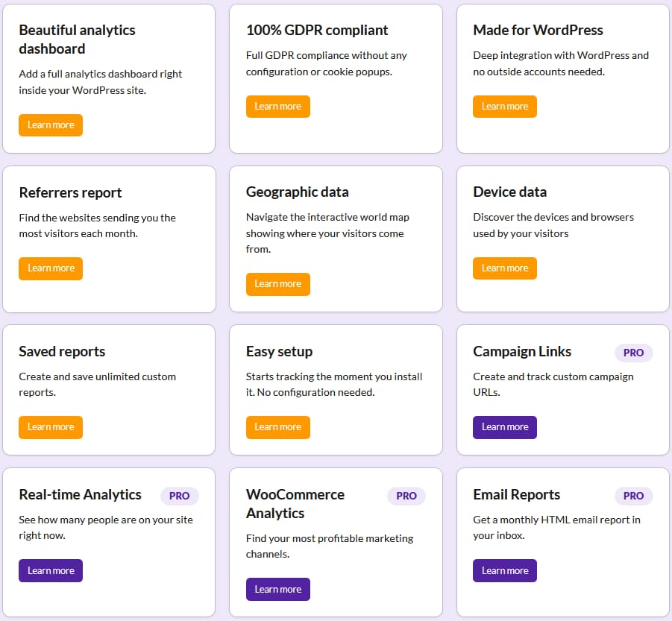The image size is (672, 621).
Task: Click the Geographic data heading
Action: [297, 192]
